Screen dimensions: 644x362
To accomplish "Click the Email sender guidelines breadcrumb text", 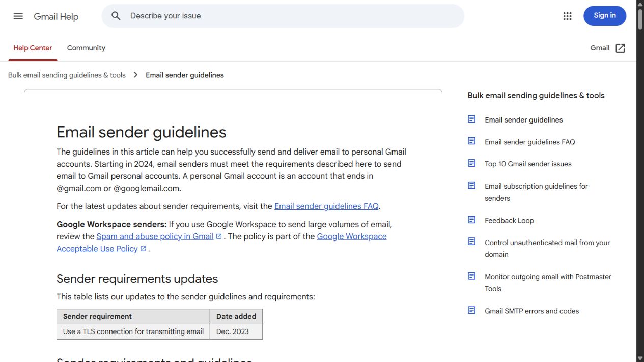I will 185,75.
